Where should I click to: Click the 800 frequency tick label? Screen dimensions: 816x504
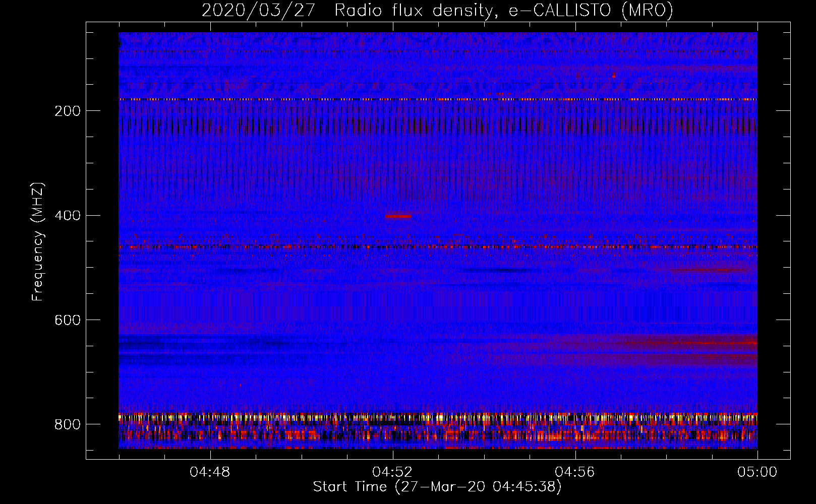pos(68,424)
